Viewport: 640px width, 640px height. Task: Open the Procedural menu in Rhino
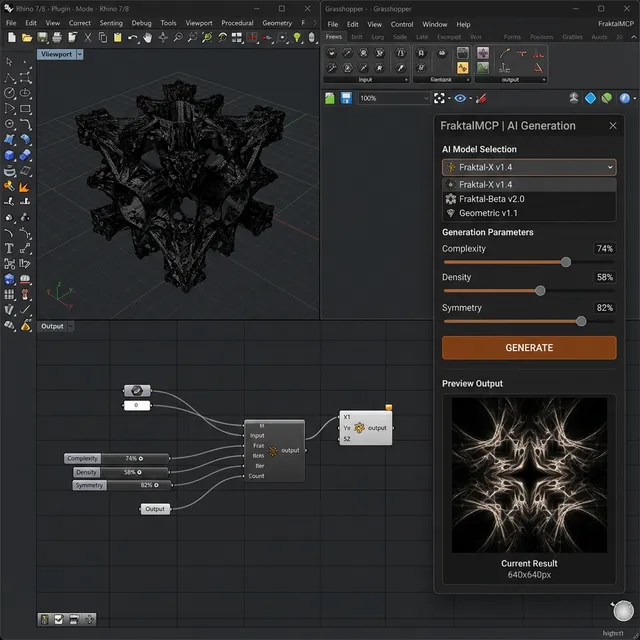tap(237, 23)
